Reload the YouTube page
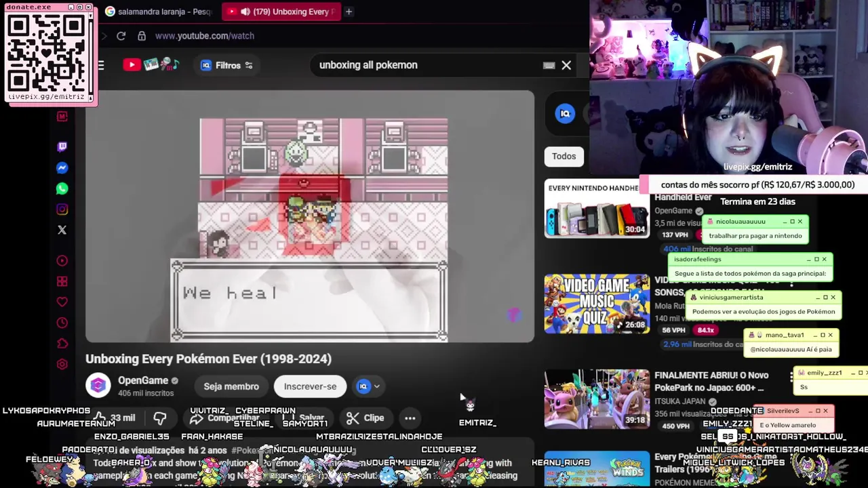Screen dimensions: 868x488 tap(121, 36)
